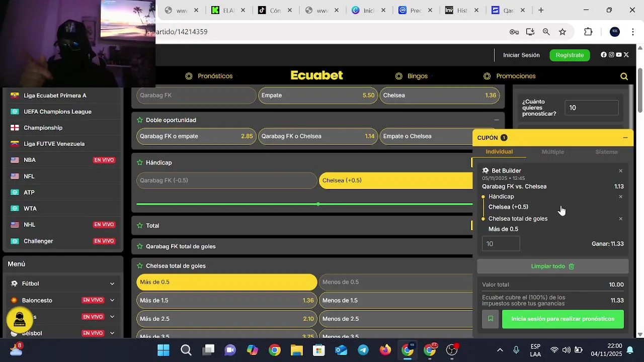Expand the Baloncesto menu chevron
Image resolution: width=644 pixels, height=362 pixels.
tap(112, 300)
